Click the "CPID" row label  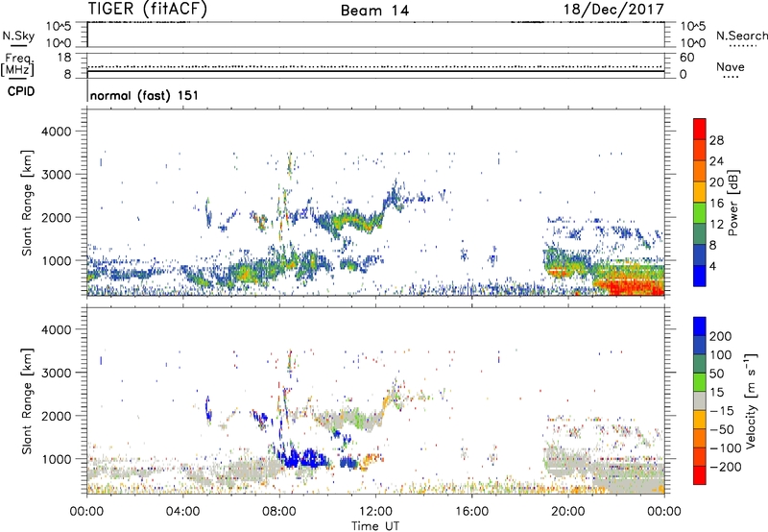tap(21, 91)
